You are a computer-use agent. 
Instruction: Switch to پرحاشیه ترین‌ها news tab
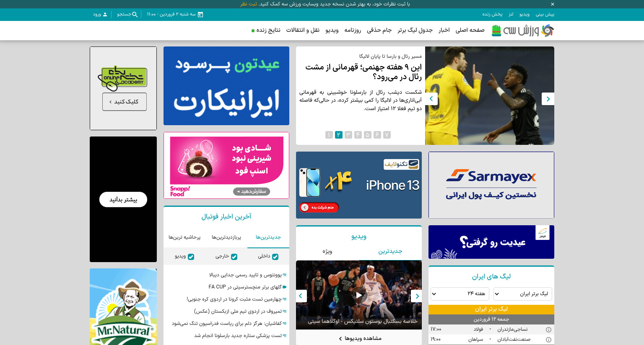(184, 237)
